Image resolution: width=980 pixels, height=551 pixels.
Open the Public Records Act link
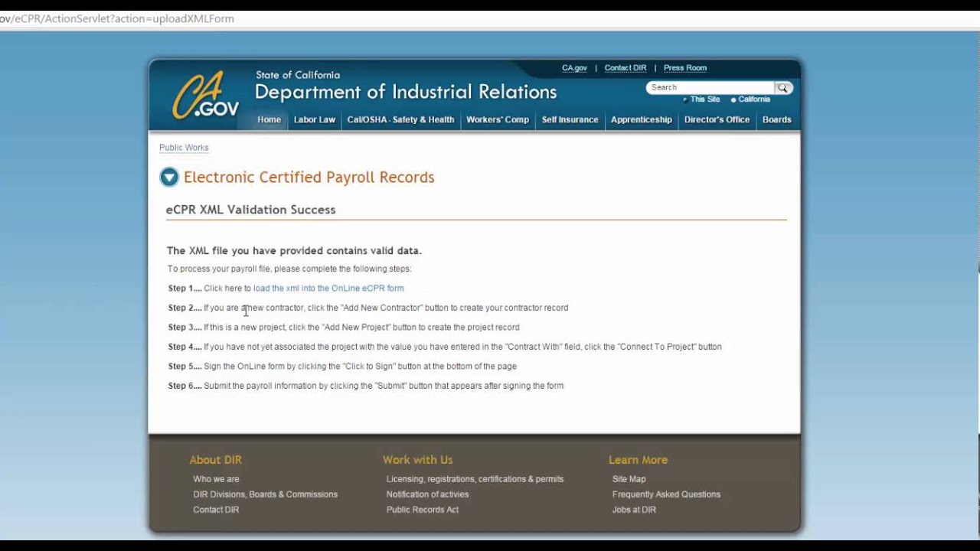(423, 510)
